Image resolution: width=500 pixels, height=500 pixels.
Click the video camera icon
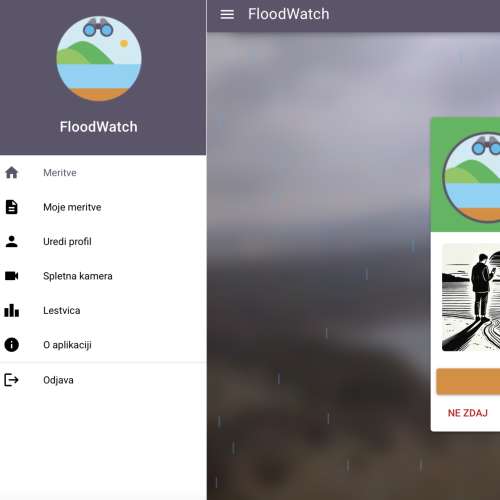12,276
